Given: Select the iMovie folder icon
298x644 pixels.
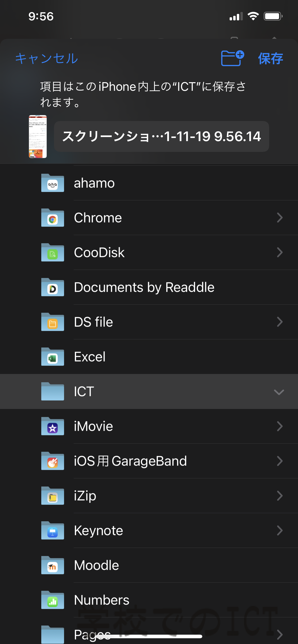Looking at the screenshot, I should coord(53,426).
